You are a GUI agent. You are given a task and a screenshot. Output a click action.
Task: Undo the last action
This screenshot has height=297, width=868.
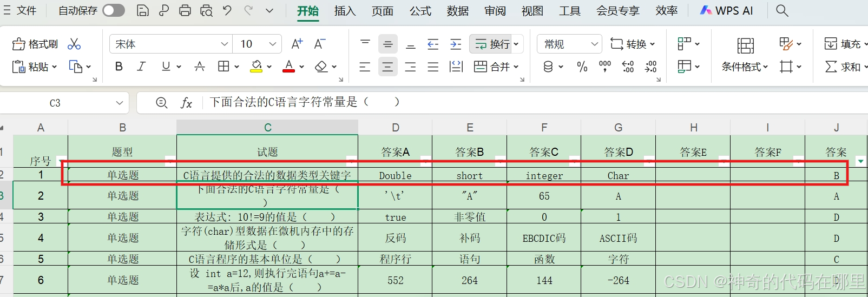(x=227, y=10)
